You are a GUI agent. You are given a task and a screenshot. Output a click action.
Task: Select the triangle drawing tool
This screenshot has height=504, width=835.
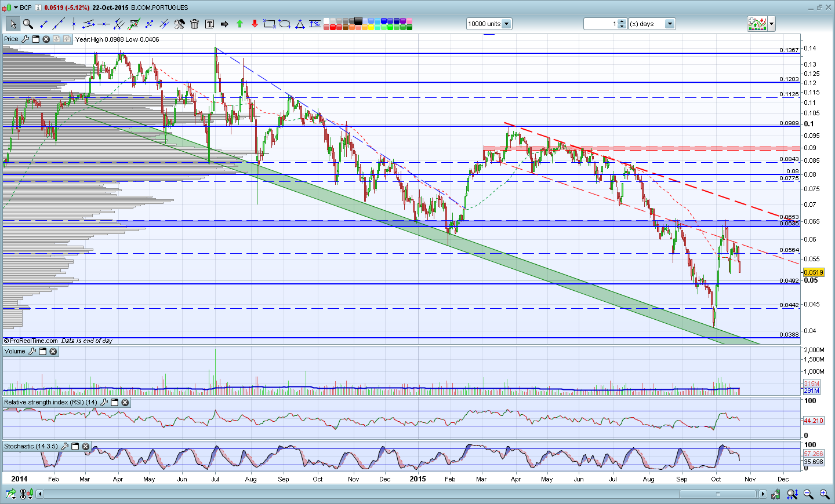(x=300, y=24)
